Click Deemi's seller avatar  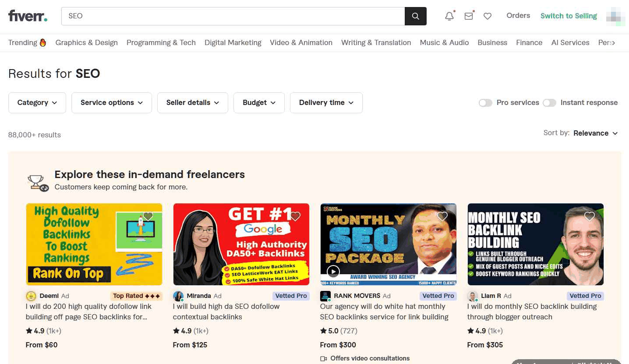click(x=31, y=296)
